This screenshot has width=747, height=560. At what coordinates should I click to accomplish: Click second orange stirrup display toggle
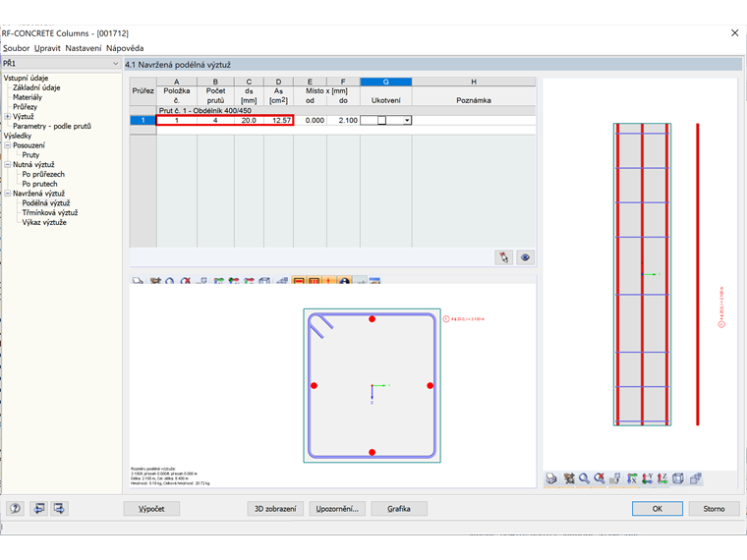pyautogui.click(x=314, y=281)
